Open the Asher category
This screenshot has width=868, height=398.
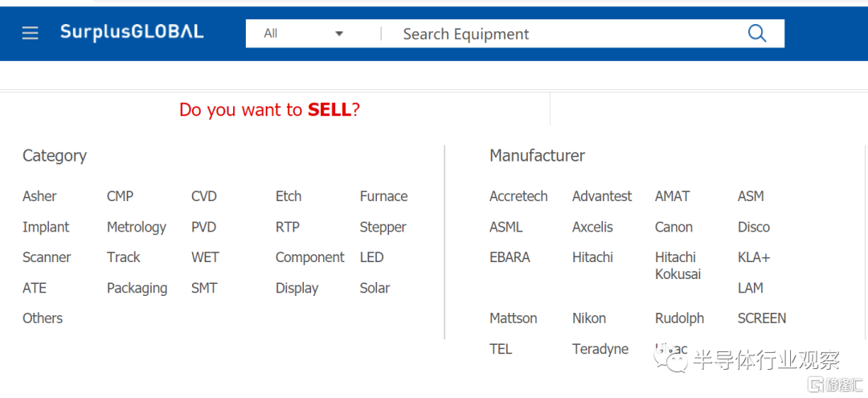click(x=39, y=196)
